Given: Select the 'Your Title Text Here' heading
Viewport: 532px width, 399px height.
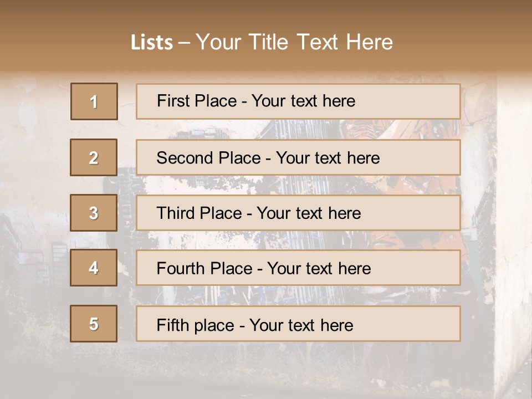Looking at the screenshot, I should (x=294, y=43).
